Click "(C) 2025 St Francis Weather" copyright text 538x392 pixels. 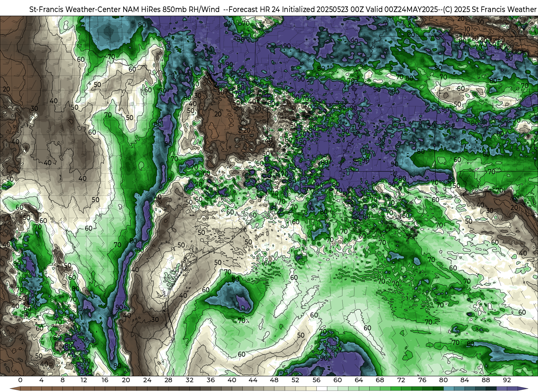490,9
